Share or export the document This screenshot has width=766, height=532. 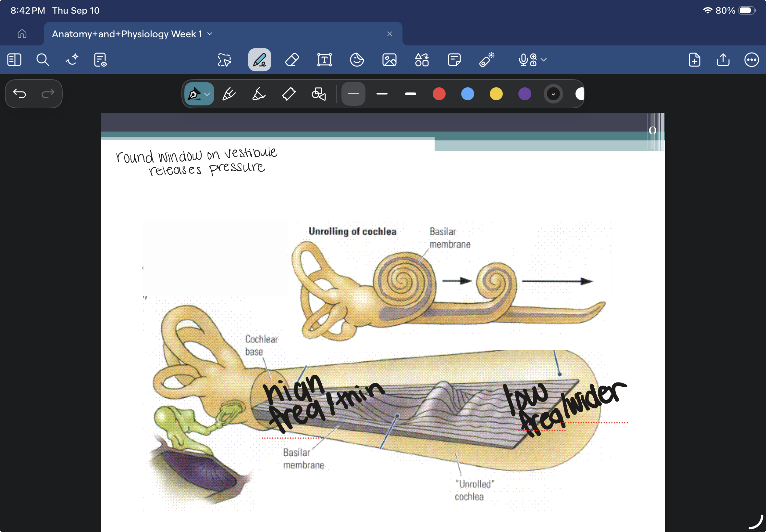[x=723, y=60]
